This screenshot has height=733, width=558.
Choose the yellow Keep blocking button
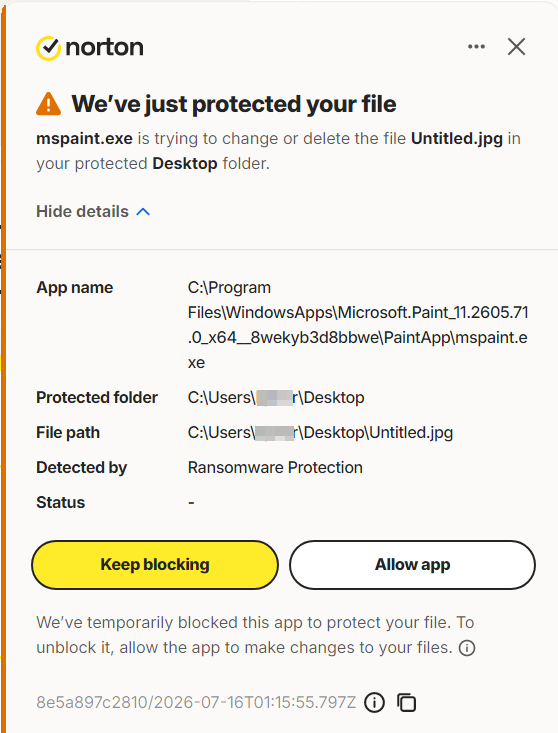[x=155, y=565]
